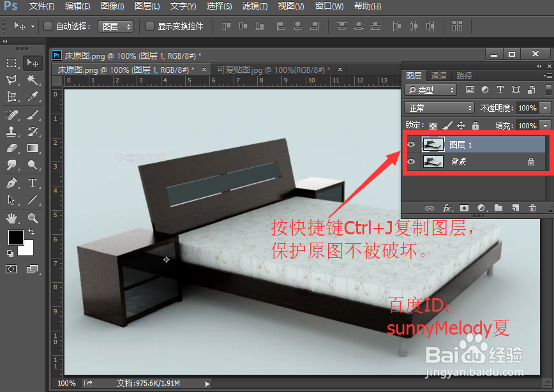Select the Path Selection tool
The height and width of the screenshot is (392, 554).
[x=11, y=200]
